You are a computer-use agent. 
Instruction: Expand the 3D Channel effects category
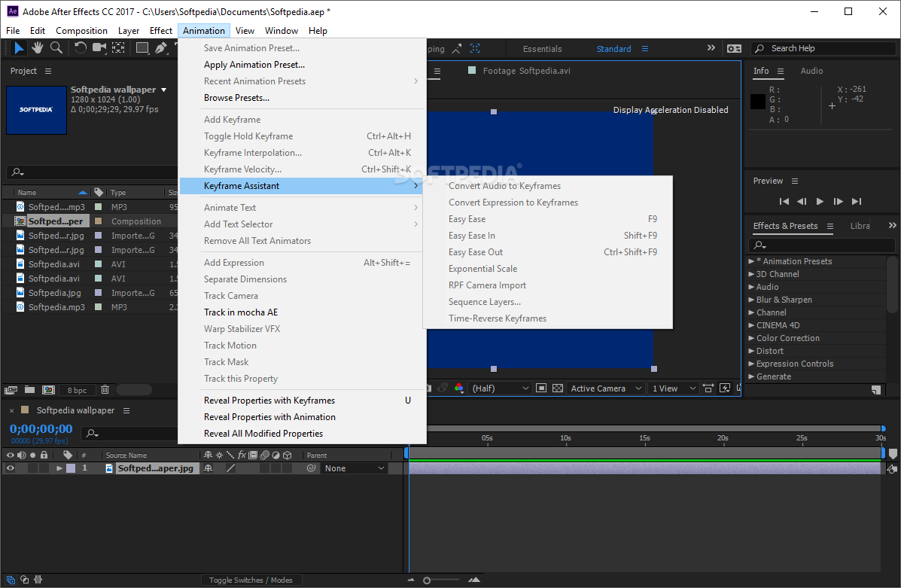751,275
